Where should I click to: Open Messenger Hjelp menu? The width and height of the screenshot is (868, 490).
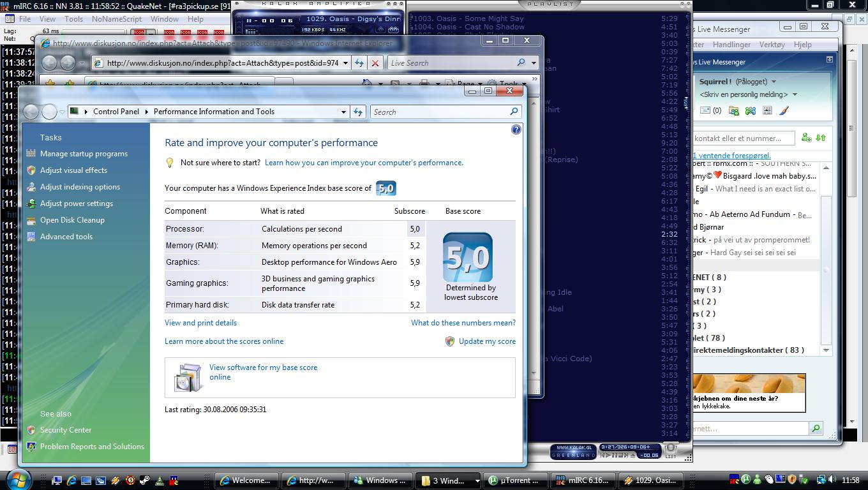(802, 45)
